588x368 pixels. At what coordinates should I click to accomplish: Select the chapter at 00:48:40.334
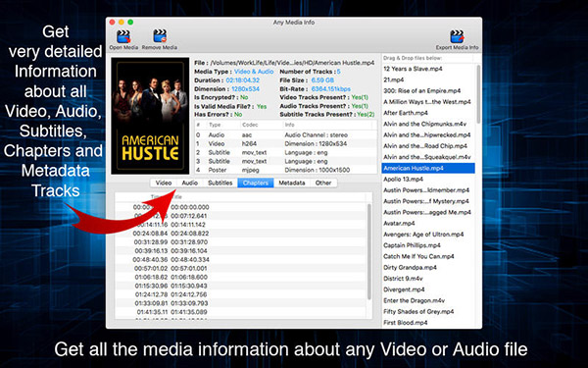240,259
